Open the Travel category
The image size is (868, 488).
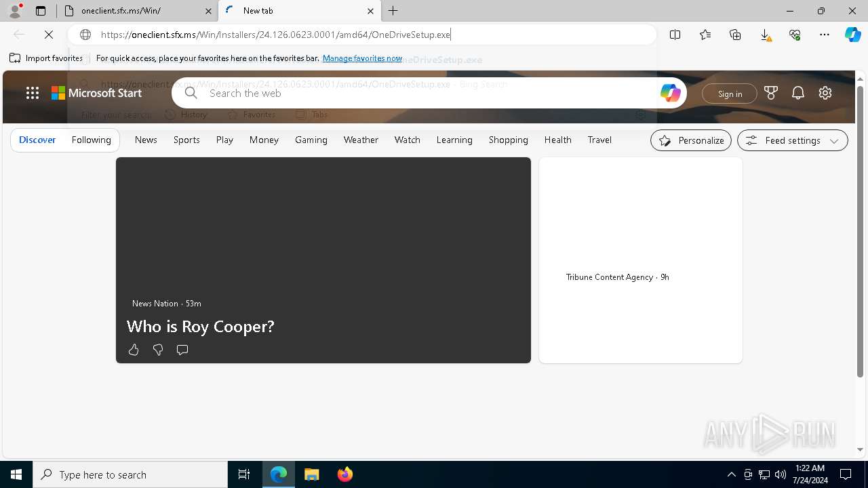tap(599, 140)
